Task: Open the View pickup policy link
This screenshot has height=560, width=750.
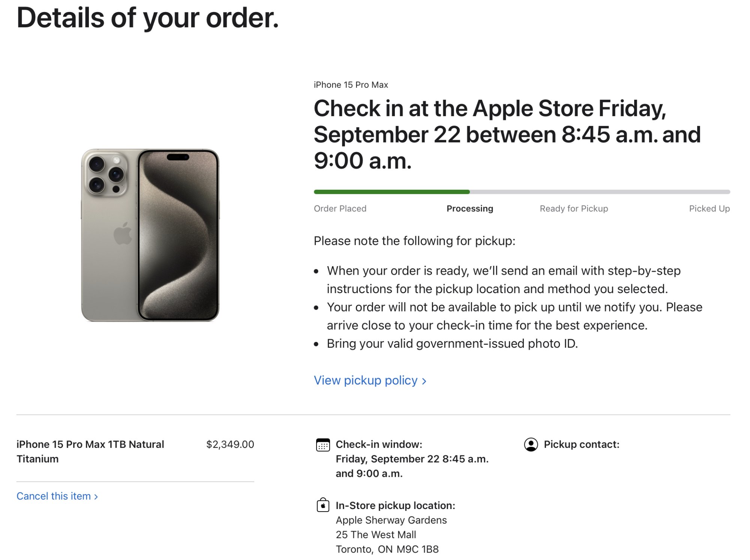Action: tap(366, 380)
